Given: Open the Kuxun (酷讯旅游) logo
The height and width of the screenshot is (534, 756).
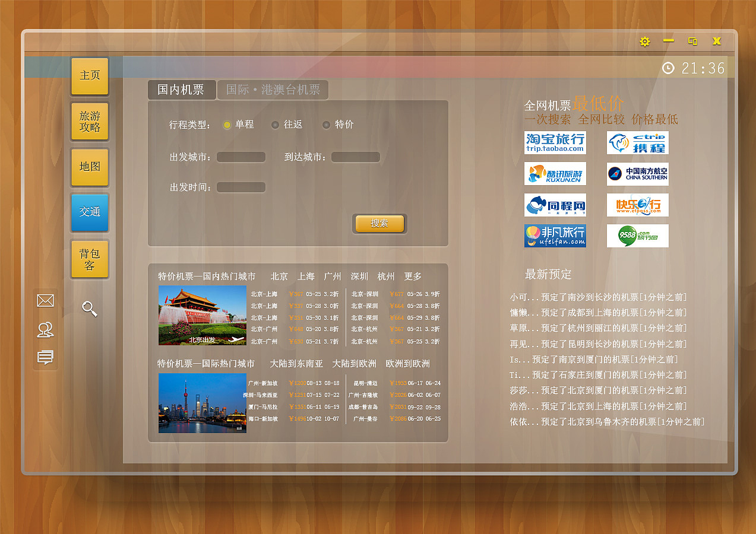Looking at the screenshot, I should [555, 174].
